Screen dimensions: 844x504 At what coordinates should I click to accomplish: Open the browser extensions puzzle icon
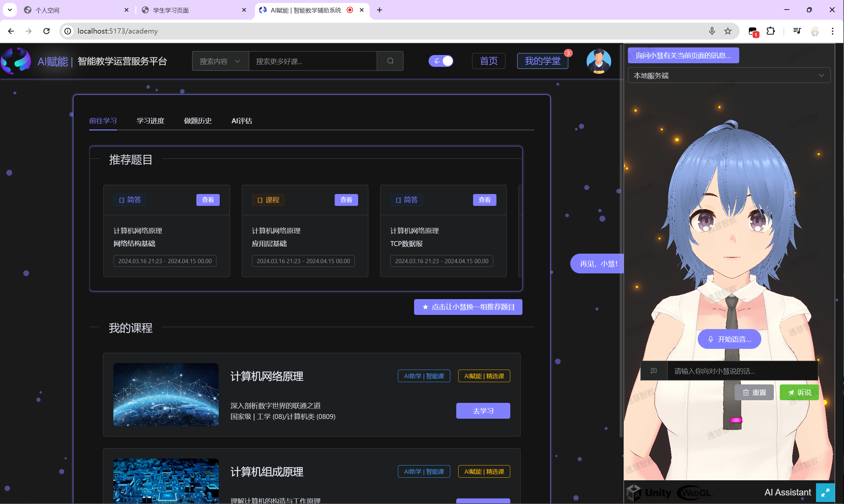(x=770, y=31)
